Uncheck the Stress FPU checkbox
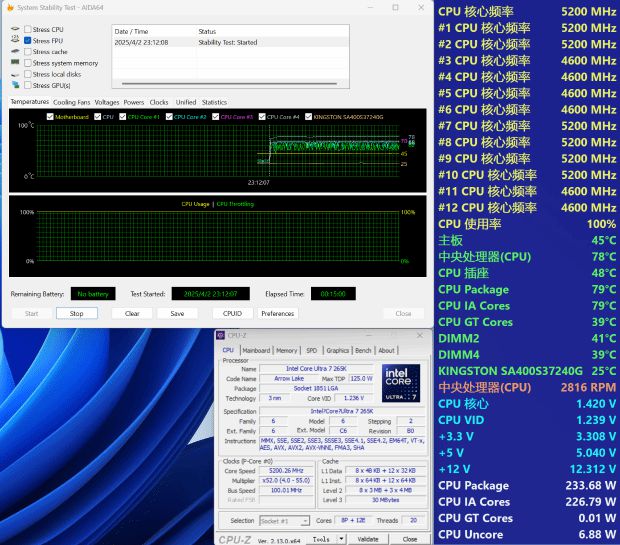Screen dimensions: 620x545 pos(28,40)
